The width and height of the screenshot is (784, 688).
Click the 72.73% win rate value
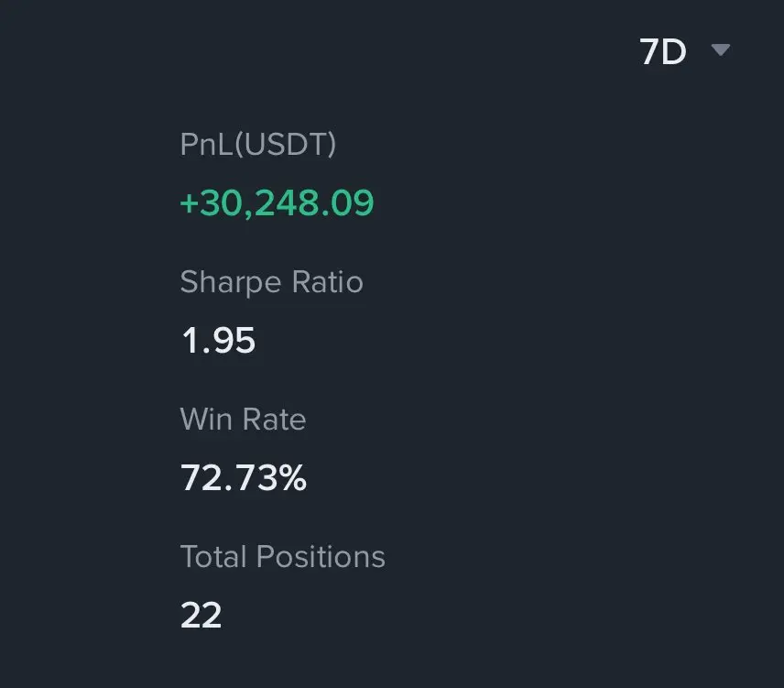[x=244, y=477]
